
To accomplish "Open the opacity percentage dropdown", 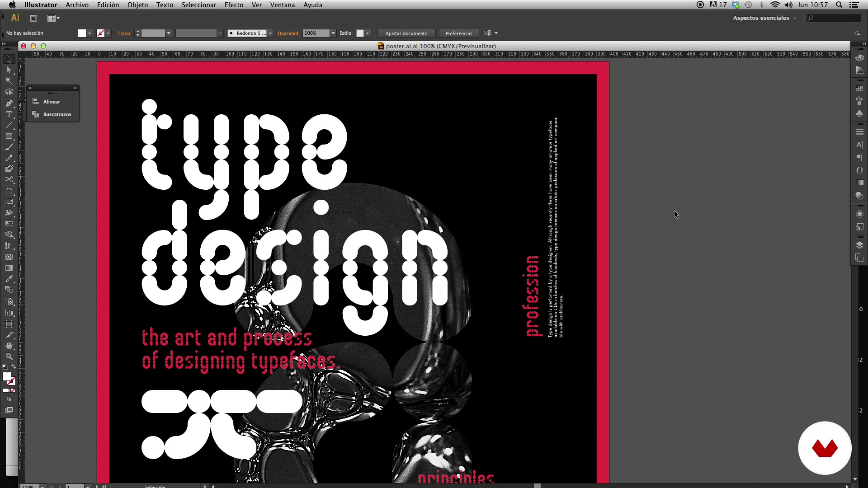I will coord(333,33).
